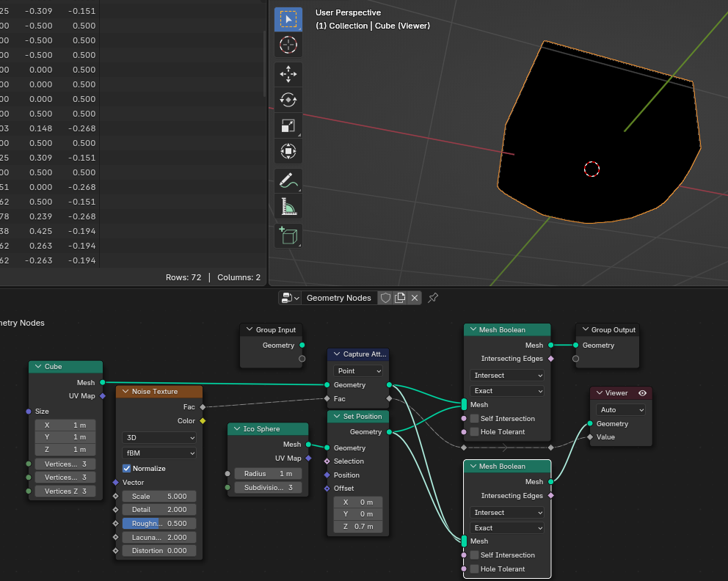
Task: Click the Cube Size Y field
Action: (65, 437)
